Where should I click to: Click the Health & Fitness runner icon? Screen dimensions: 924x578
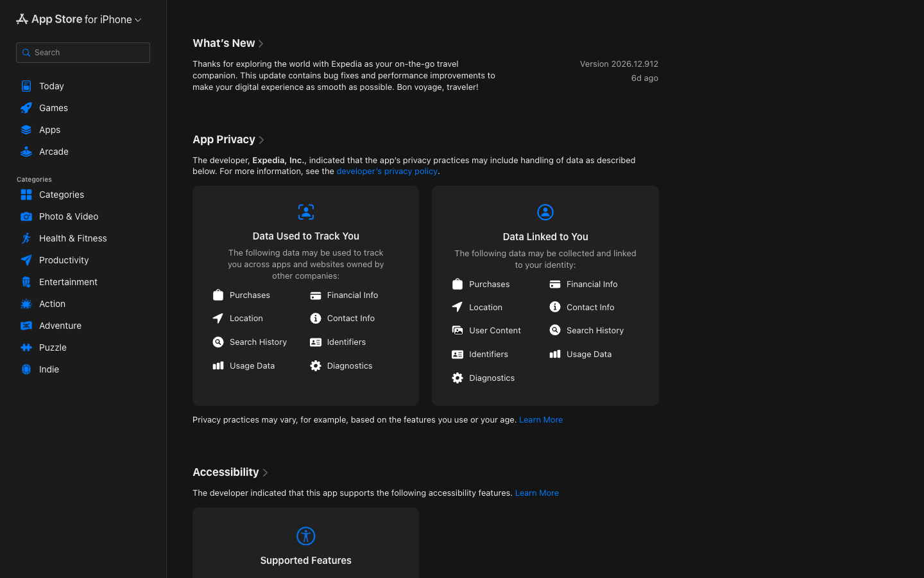26,238
